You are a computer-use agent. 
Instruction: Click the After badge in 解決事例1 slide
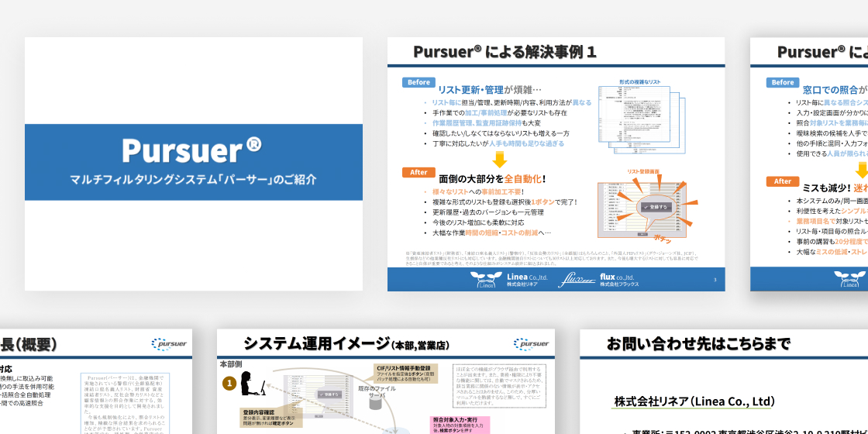pos(418,172)
